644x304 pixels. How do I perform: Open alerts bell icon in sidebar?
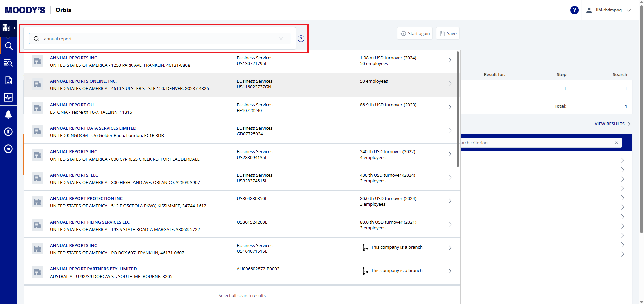[x=8, y=115]
